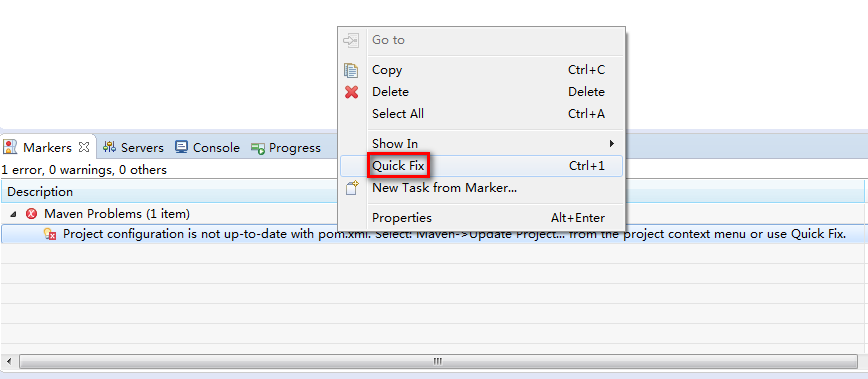Click the quick-fix lightbulb error marker icon

coord(50,234)
